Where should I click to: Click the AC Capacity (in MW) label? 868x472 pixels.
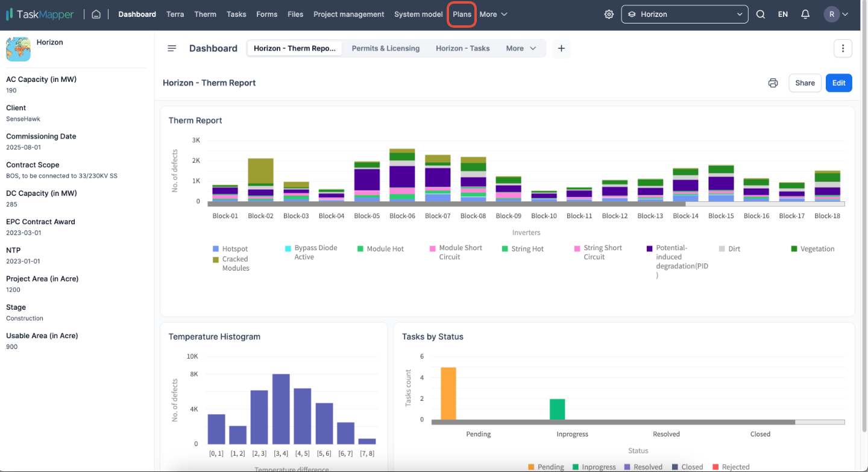[x=41, y=79]
